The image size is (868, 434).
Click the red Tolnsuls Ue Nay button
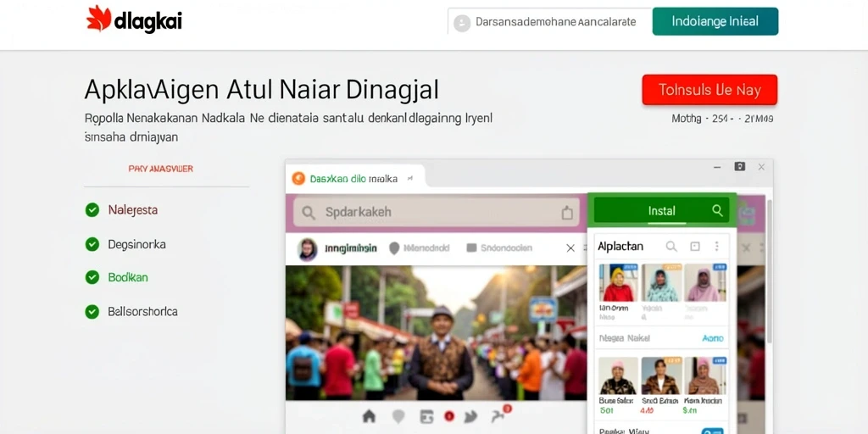coord(709,90)
